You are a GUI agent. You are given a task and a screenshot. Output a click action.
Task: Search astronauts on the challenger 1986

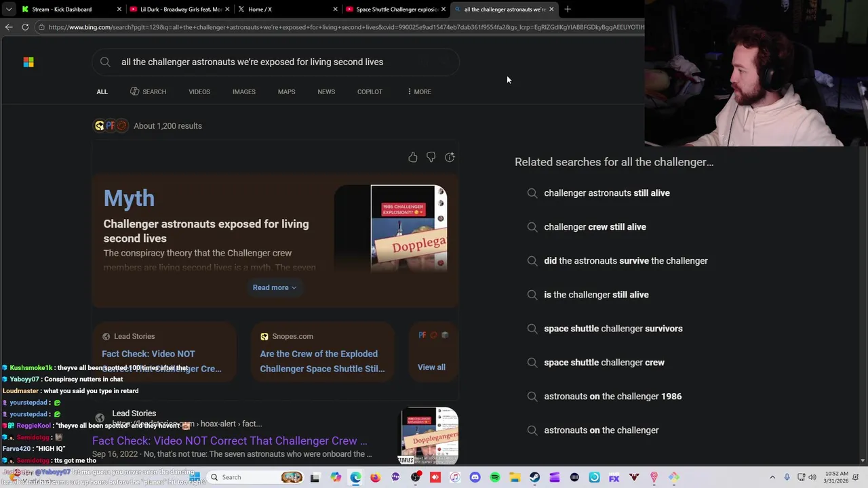612,396
